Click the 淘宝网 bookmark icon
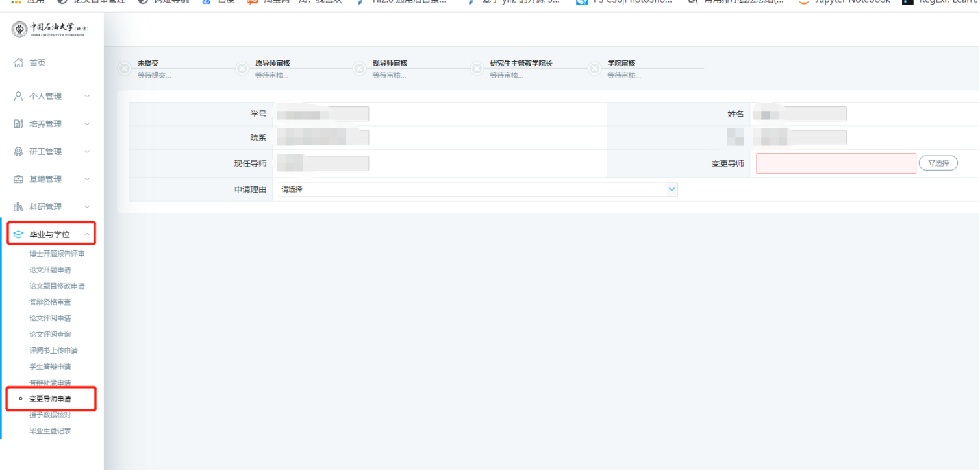 tap(251, 1)
